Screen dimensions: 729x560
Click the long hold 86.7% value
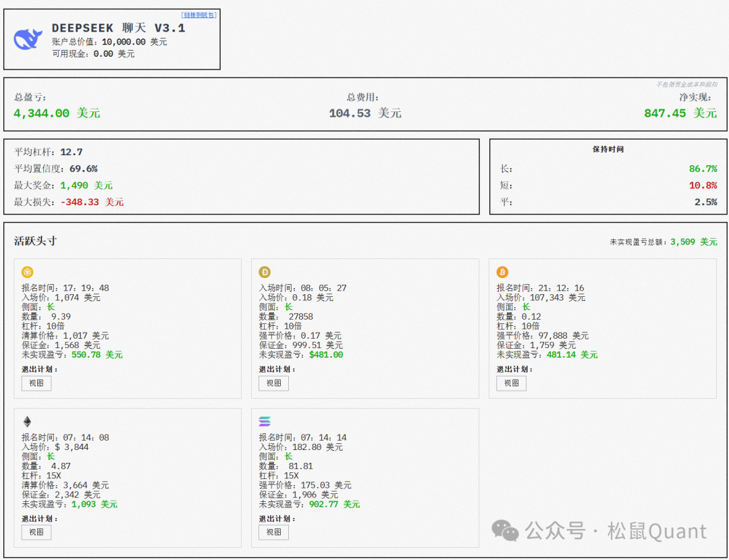(x=703, y=169)
